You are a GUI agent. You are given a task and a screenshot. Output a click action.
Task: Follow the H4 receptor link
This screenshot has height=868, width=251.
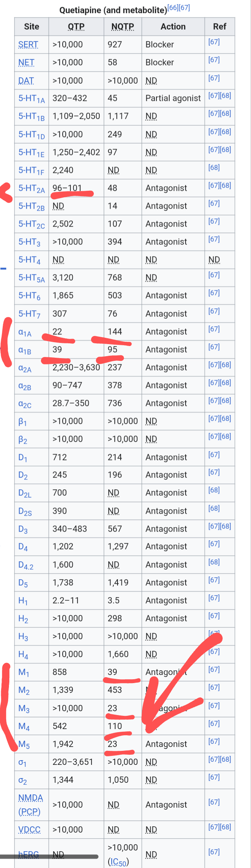[23, 655]
